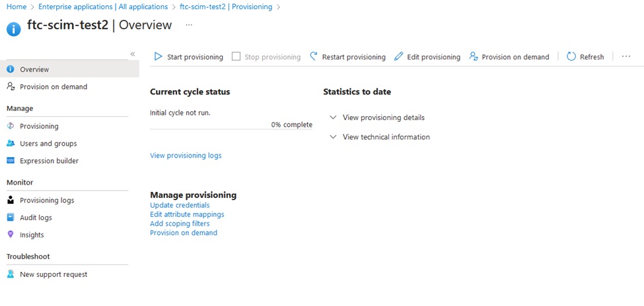644x306 pixels.
Task: Click the Expression builder icon
Action: point(11,161)
